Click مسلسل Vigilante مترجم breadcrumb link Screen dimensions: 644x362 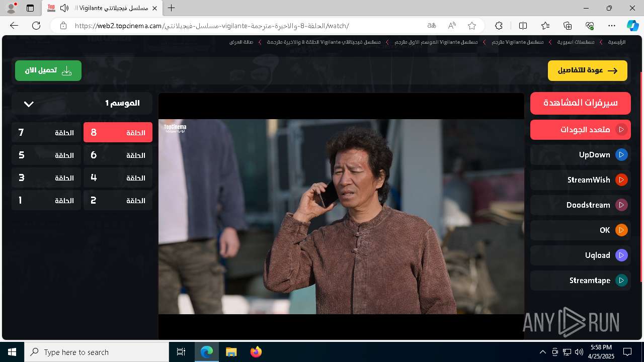click(518, 42)
